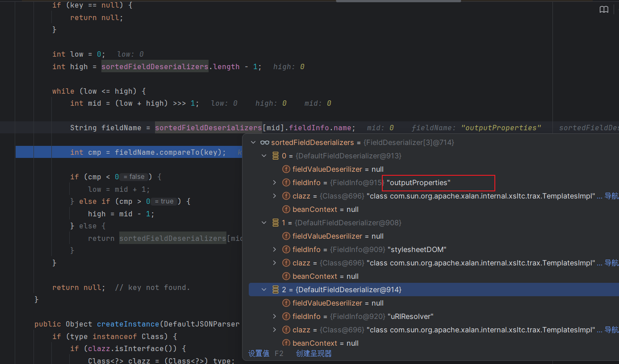Open 导航 link on entry 1 clazz row

tap(611, 263)
